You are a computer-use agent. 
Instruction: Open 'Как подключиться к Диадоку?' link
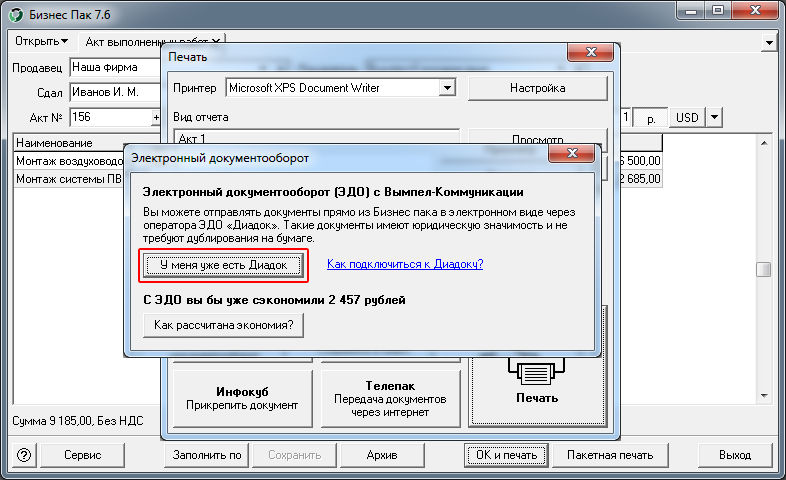coord(405,264)
